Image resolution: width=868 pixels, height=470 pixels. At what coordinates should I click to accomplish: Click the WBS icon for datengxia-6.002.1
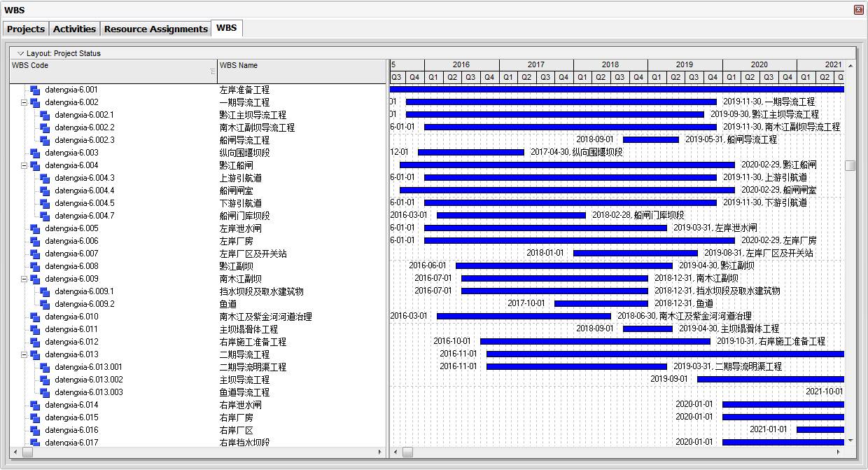pyautogui.click(x=45, y=115)
